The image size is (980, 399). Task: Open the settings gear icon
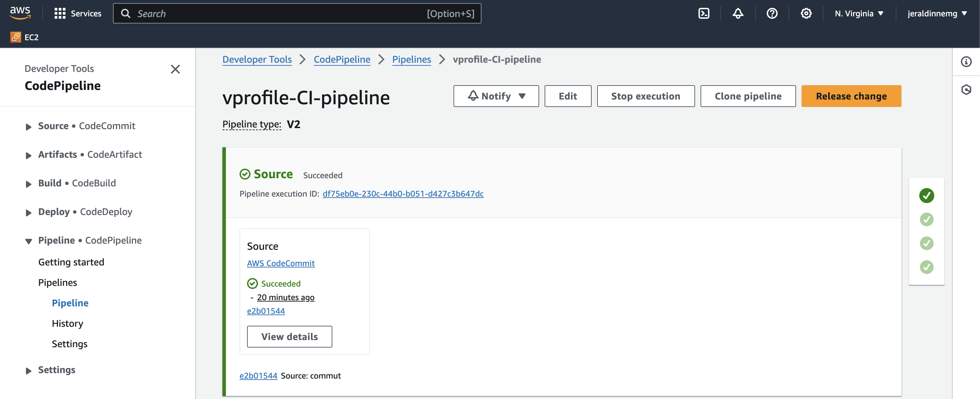806,14
